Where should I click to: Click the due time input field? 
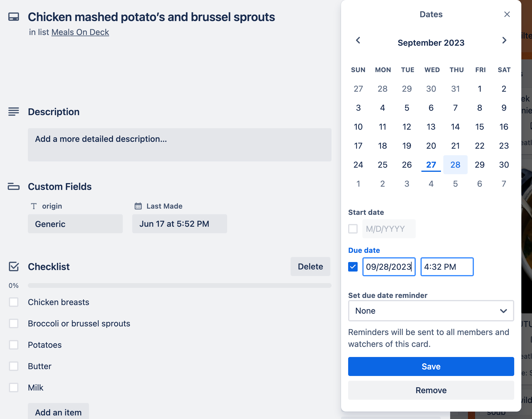447,267
